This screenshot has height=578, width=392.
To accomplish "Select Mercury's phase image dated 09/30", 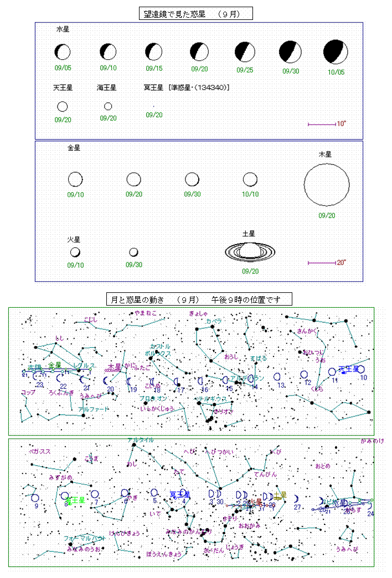I will click(290, 52).
